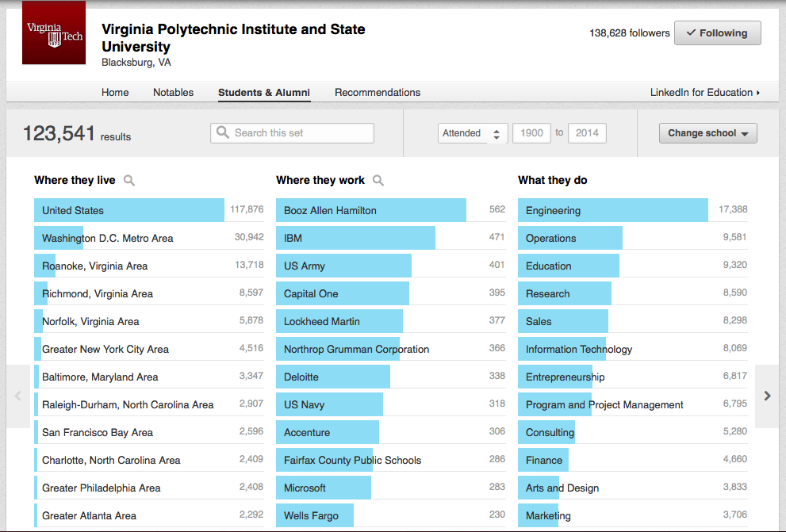Click search icon beside Where they live

click(129, 180)
